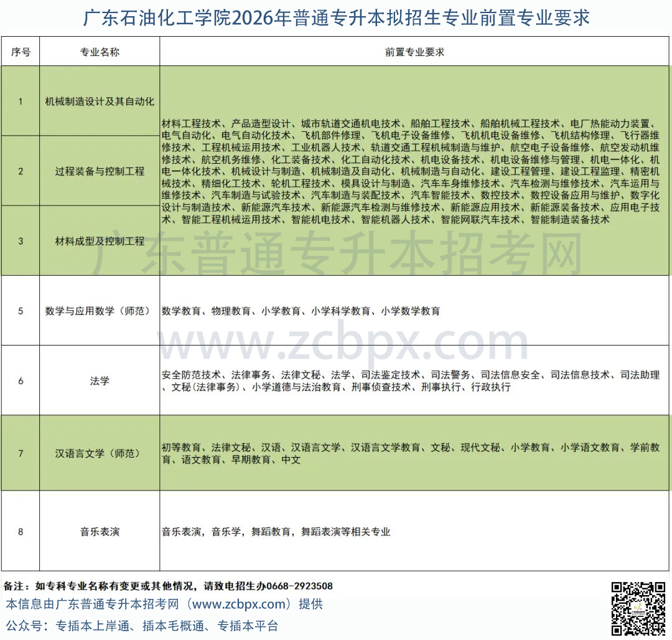The height and width of the screenshot is (640, 672).
Task: Click the line 本信息由广东普通专升本招考网 提供
Action: coord(164,604)
